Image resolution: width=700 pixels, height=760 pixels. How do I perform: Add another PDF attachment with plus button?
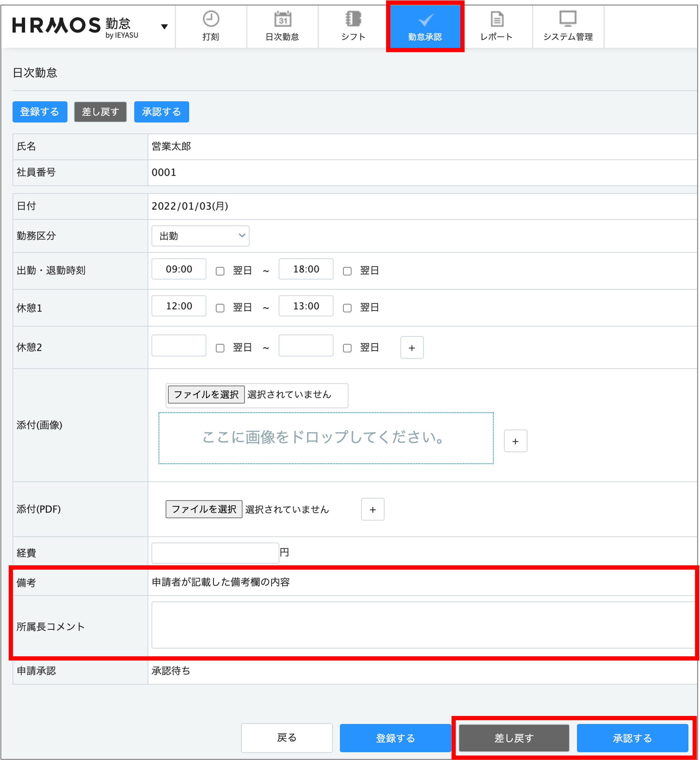tap(372, 509)
